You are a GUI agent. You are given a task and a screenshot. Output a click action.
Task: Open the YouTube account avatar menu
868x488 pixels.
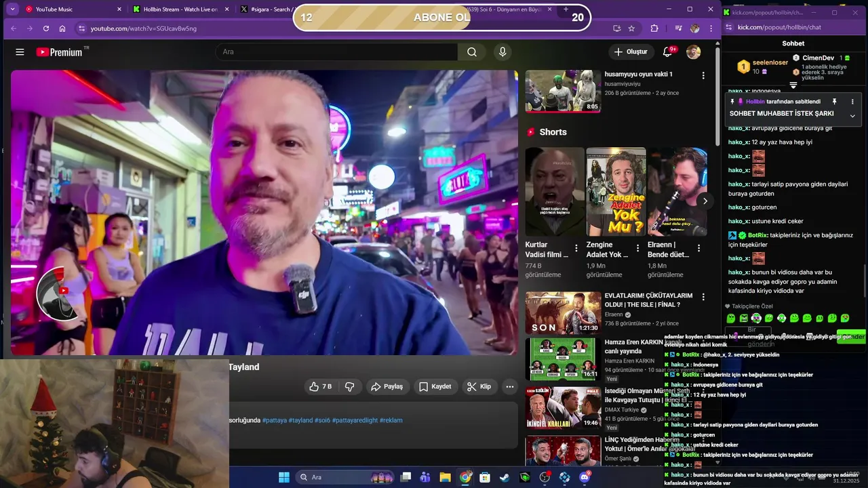click(x=693, y=52)
